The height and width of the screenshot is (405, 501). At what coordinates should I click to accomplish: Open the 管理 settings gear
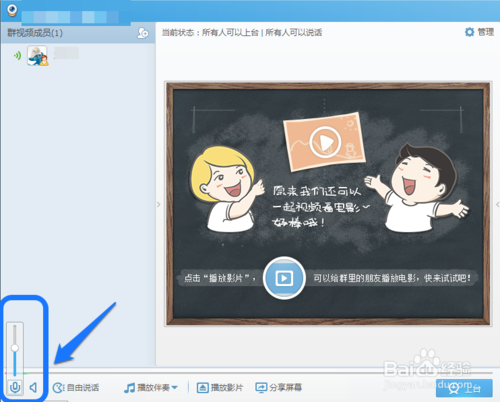[469, 32]
